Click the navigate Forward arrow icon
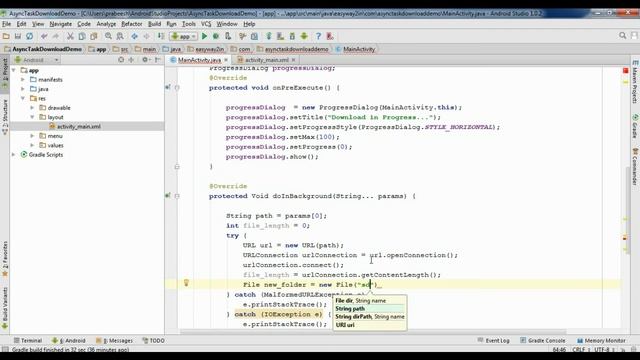 tap(146, 36)
